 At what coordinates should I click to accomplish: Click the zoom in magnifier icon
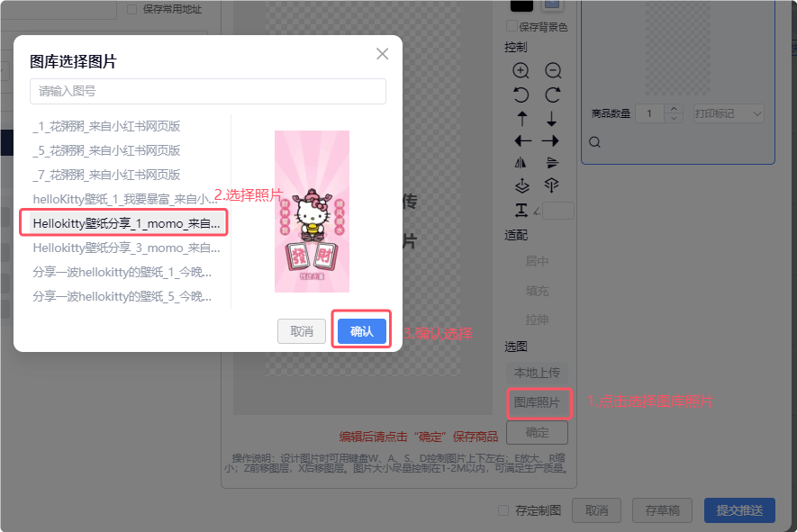click(521, 70)
